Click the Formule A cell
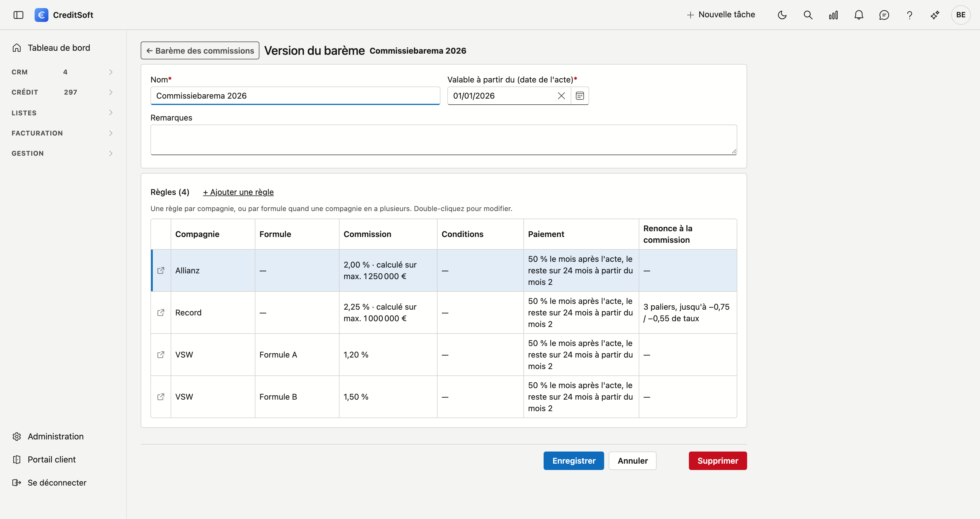980x519 pixels. click(x=297, y=355)
